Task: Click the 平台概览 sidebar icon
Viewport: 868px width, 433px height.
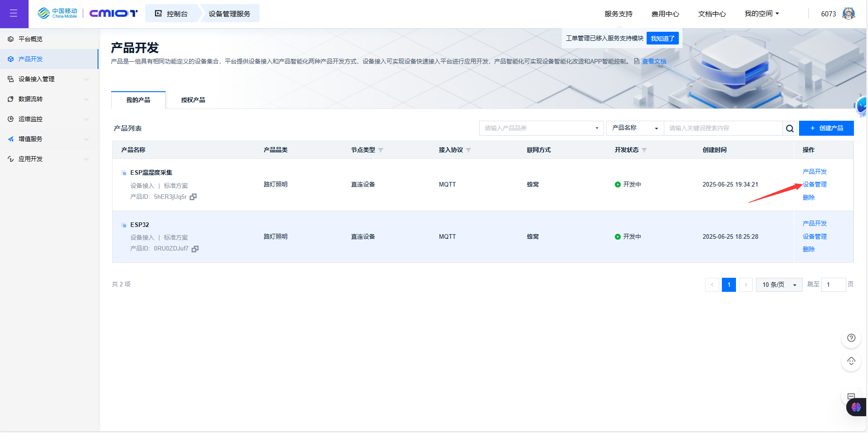Action: point(10,39)
